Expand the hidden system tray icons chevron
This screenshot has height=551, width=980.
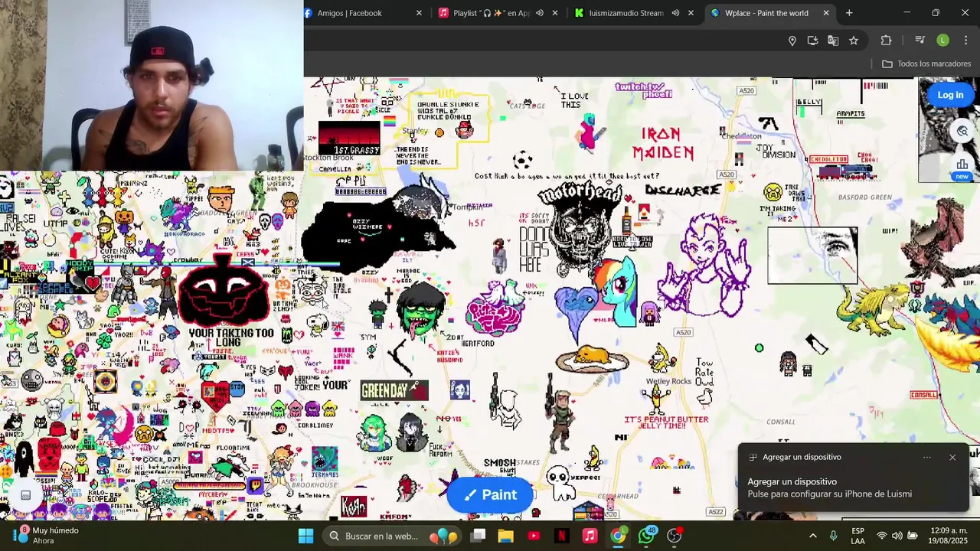812,536
